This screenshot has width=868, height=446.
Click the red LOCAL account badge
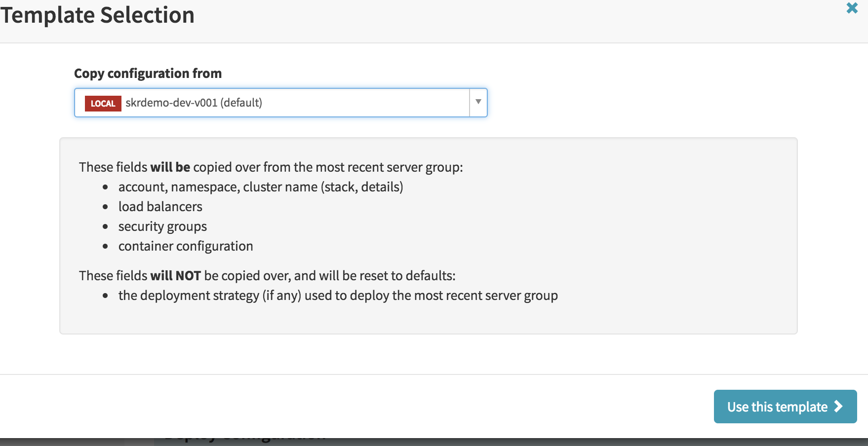point(103,103)
